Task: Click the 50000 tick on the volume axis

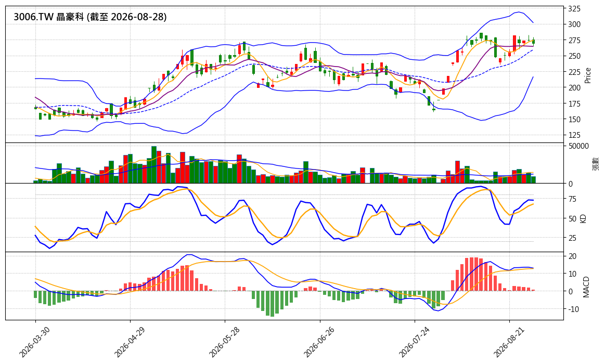Action: 579,146
